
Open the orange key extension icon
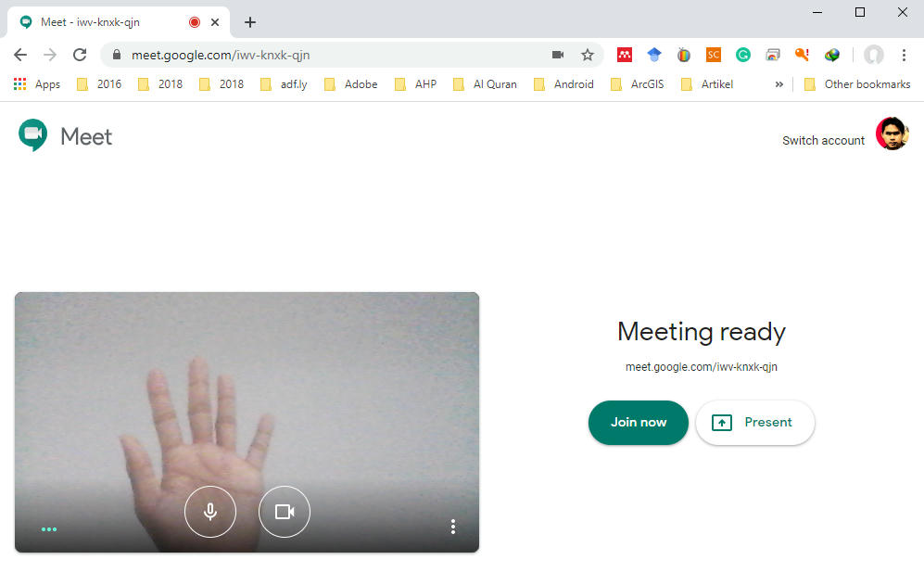tap(802, 55)
